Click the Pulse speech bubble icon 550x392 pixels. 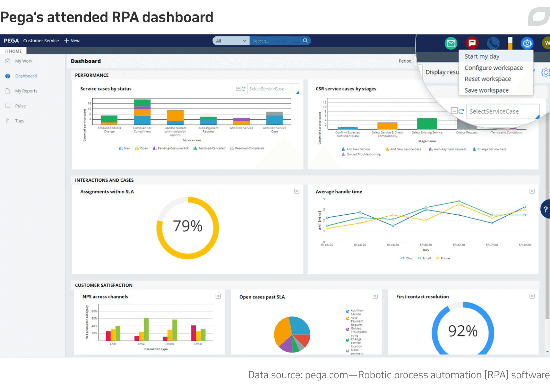(8, 106)
